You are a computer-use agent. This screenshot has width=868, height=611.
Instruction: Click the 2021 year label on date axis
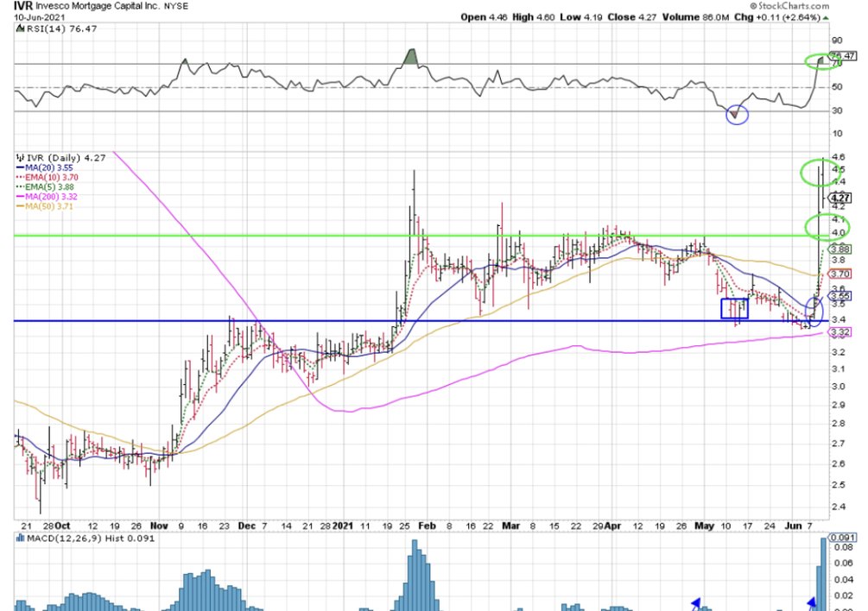[x=343, y=526]
